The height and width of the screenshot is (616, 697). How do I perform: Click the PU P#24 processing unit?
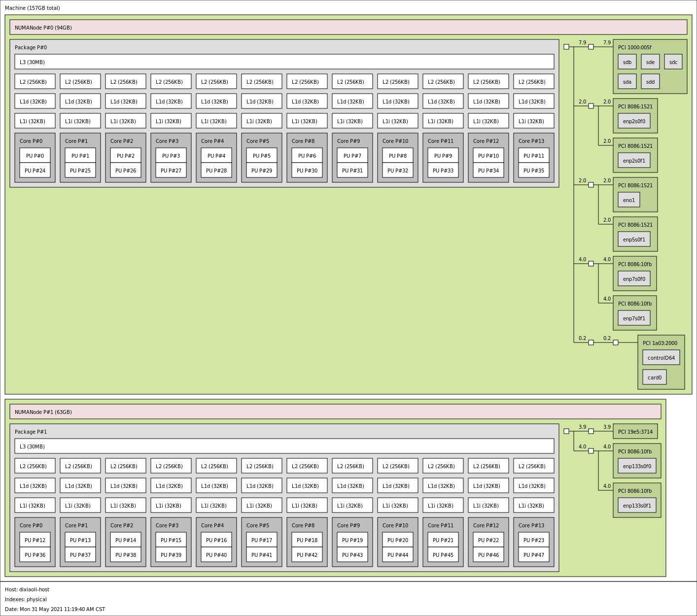(35, 171)
